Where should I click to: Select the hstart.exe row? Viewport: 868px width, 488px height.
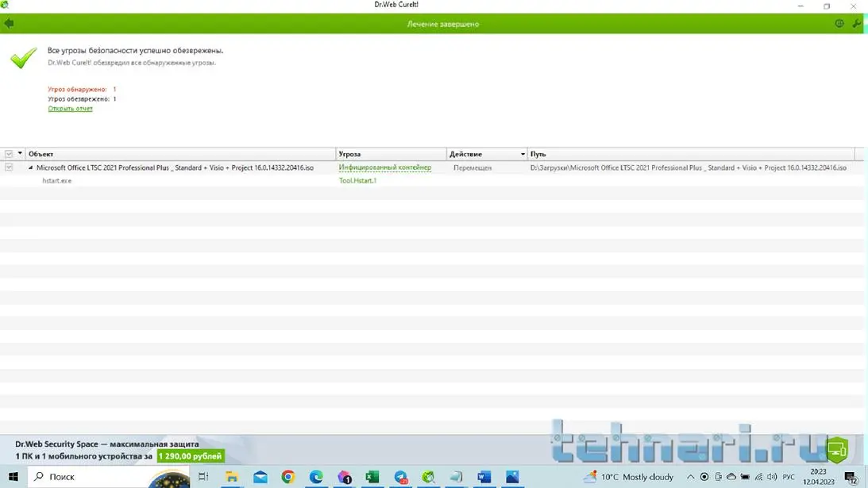tap(432, 180)
